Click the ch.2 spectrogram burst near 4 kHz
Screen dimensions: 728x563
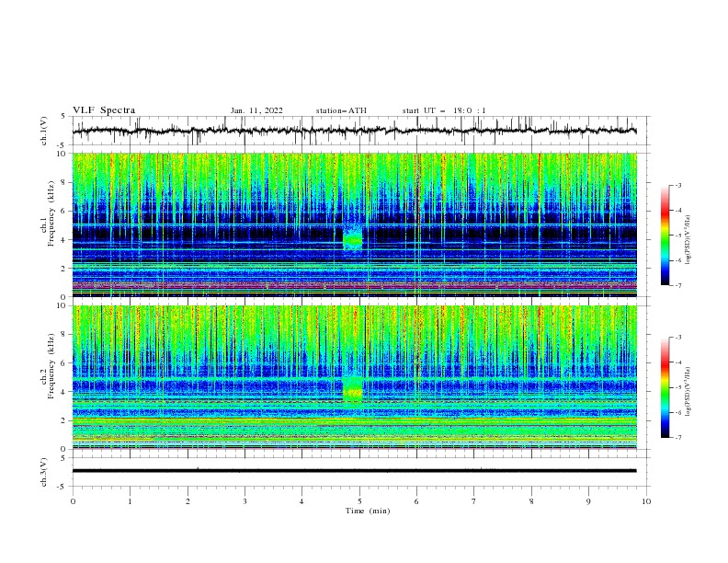(352, 389)
